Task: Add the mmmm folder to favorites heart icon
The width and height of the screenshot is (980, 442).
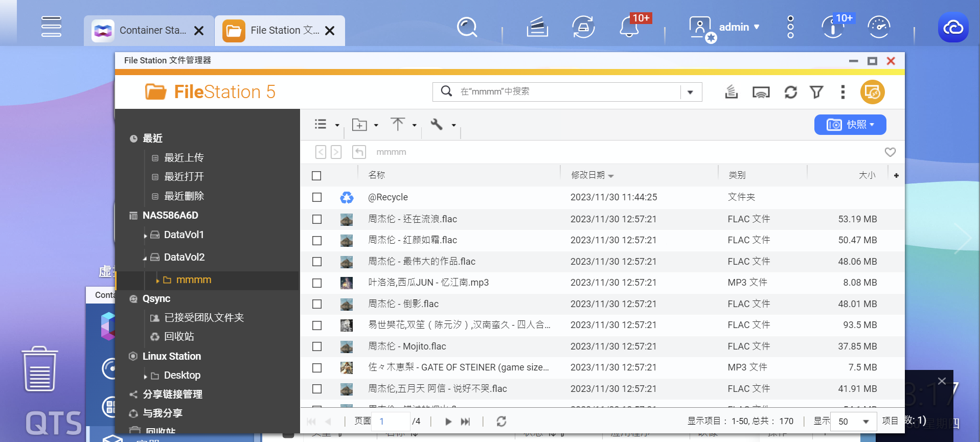Action: pyautogui.click(x=890, y=152)
